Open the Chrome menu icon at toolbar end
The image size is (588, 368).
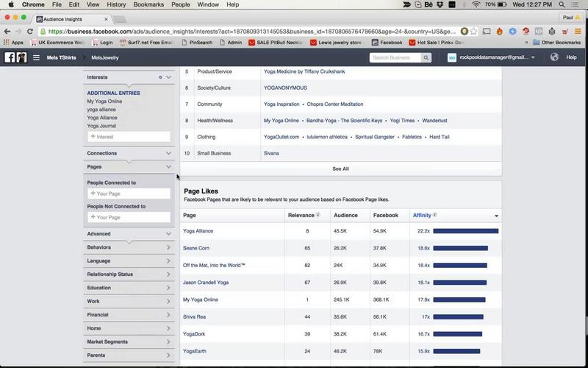[x=578, y=32]
